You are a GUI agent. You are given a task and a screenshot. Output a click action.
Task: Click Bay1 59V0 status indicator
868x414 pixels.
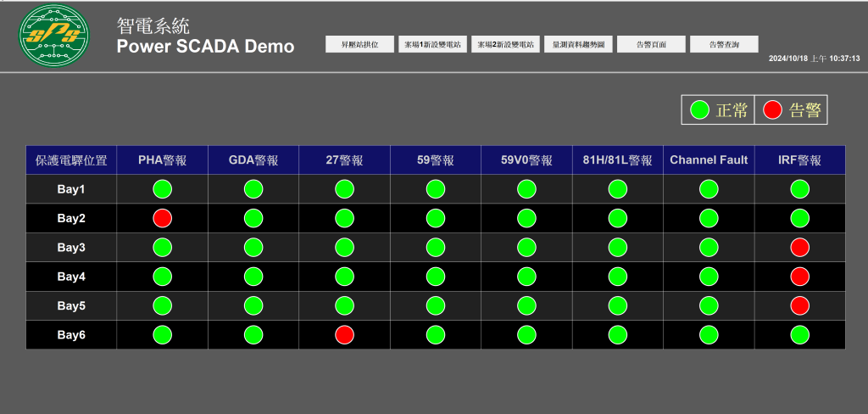pyautogui.click(x=526, y=189)
